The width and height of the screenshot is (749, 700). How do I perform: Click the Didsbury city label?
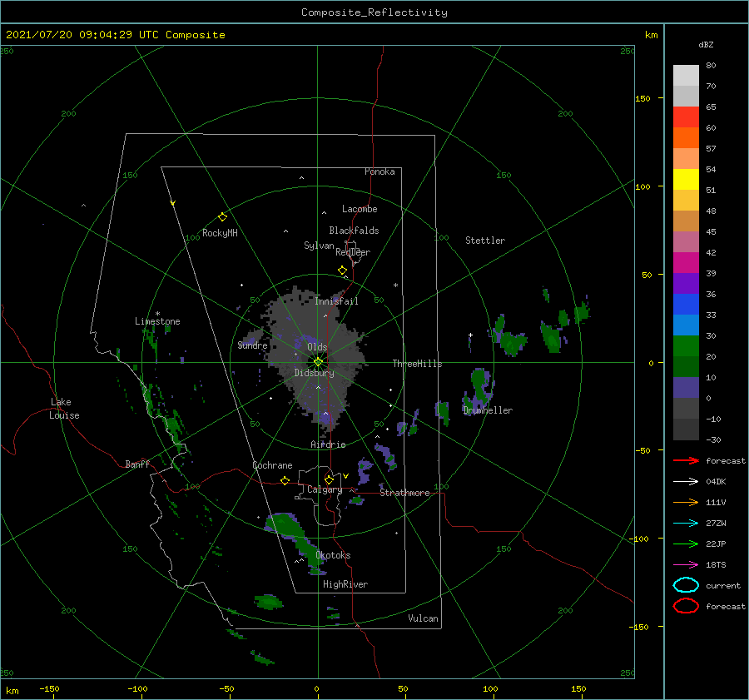click(315, 373)
